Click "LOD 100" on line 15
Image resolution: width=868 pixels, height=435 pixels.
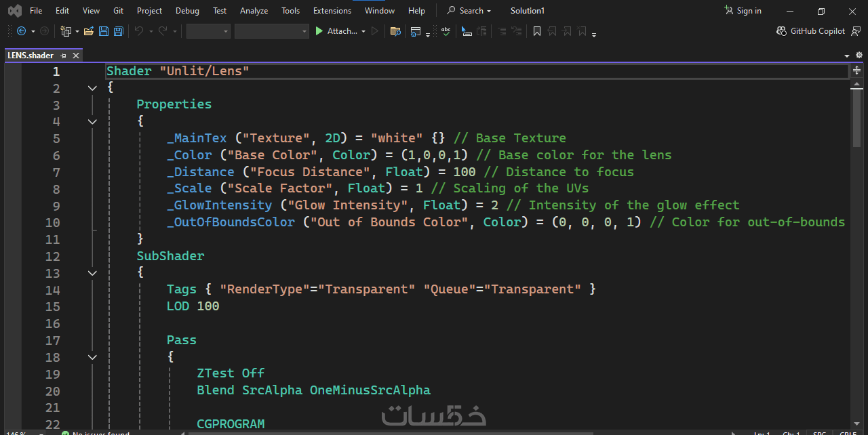coord(193,306)
